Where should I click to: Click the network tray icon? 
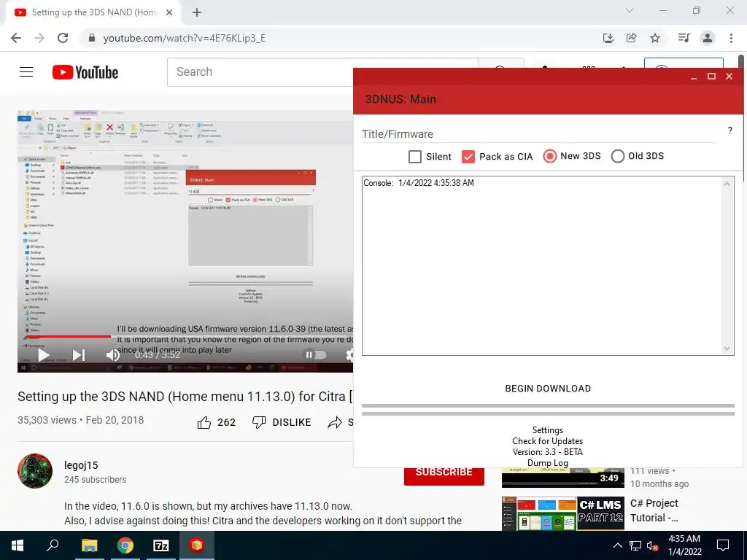635,545
